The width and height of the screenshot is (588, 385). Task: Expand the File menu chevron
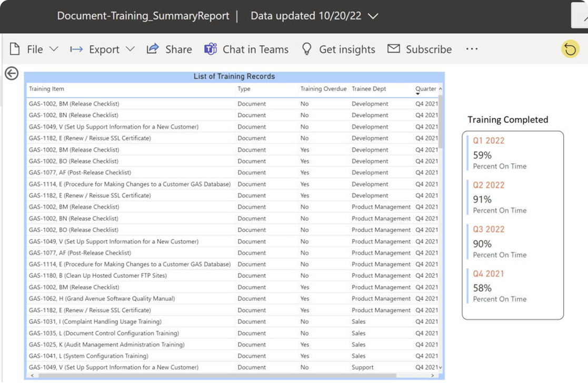pos(54,49)
